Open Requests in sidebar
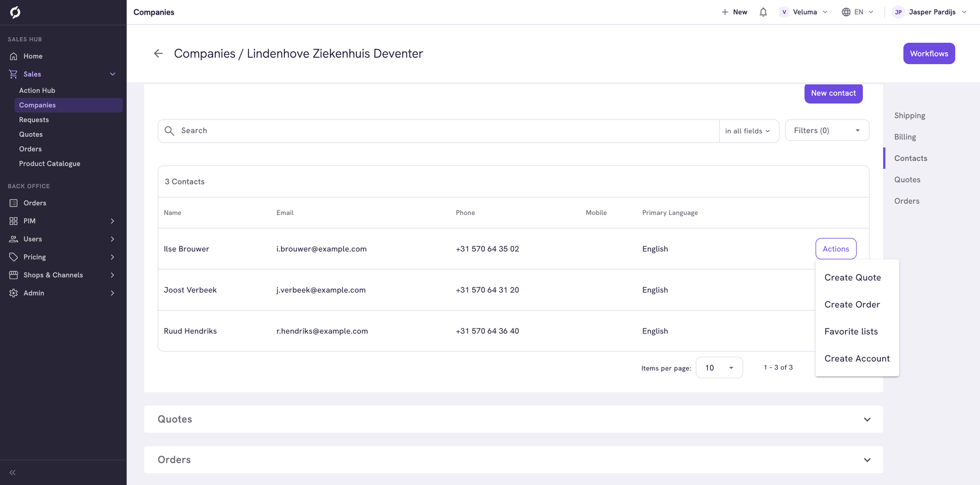 tap(68, 120)
